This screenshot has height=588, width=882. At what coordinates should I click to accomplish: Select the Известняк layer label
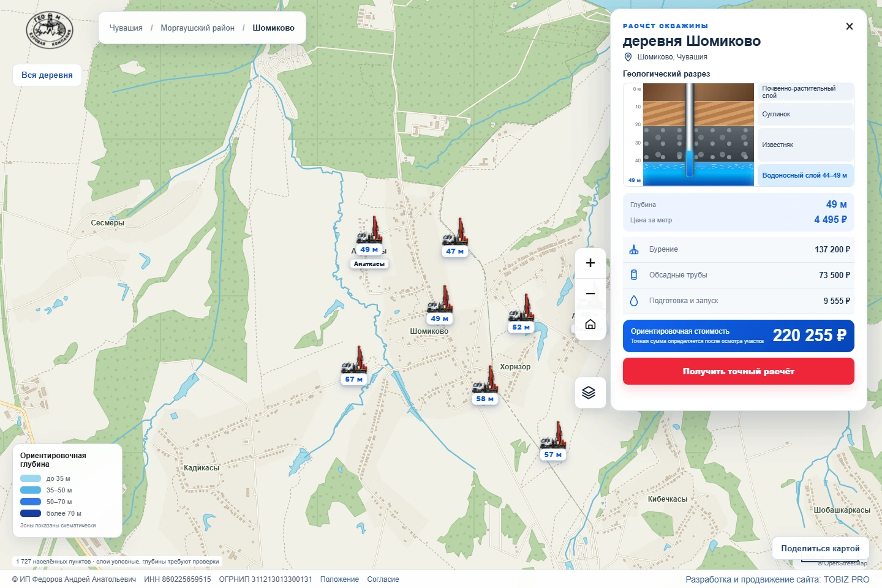(x=806, y=145)
